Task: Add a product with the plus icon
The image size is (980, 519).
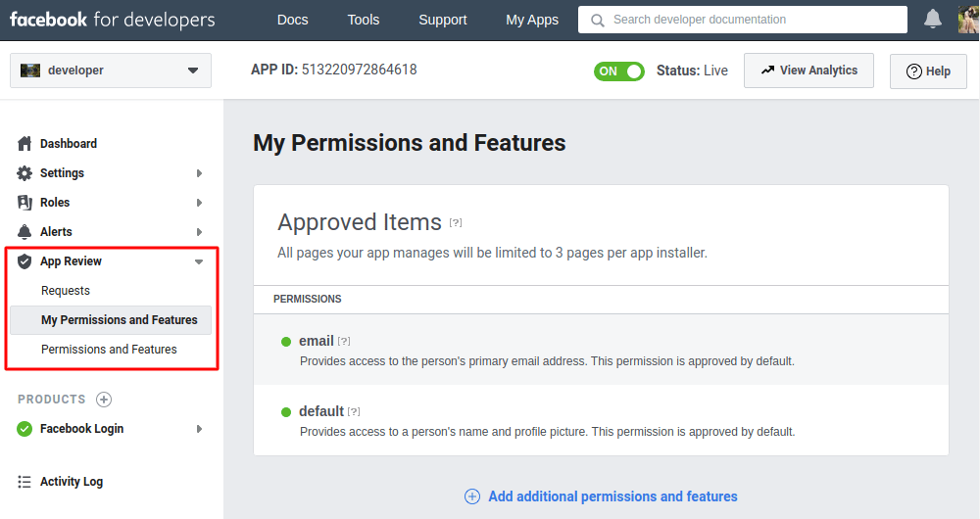Action: point(104,400)
